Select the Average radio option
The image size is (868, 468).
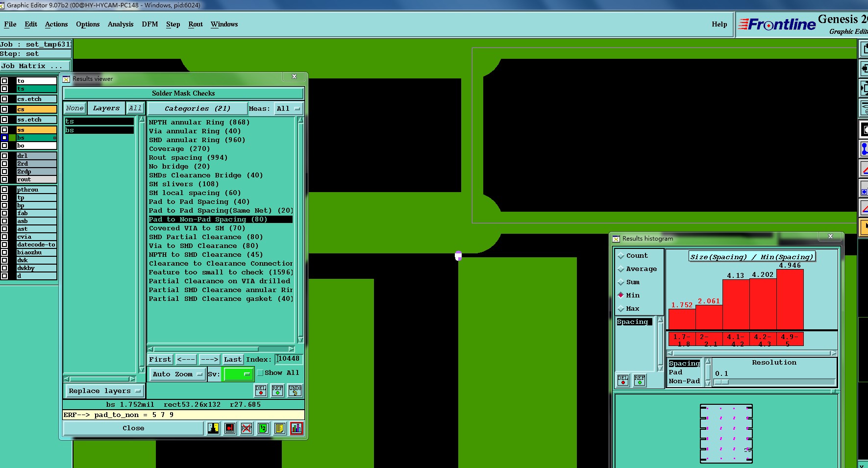click(621, 269)
